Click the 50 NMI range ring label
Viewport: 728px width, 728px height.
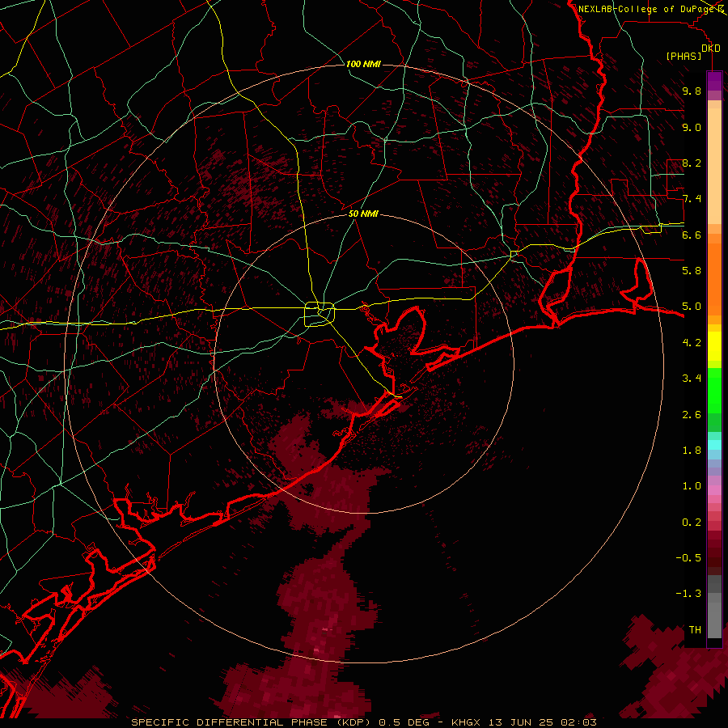click(363, 214)
